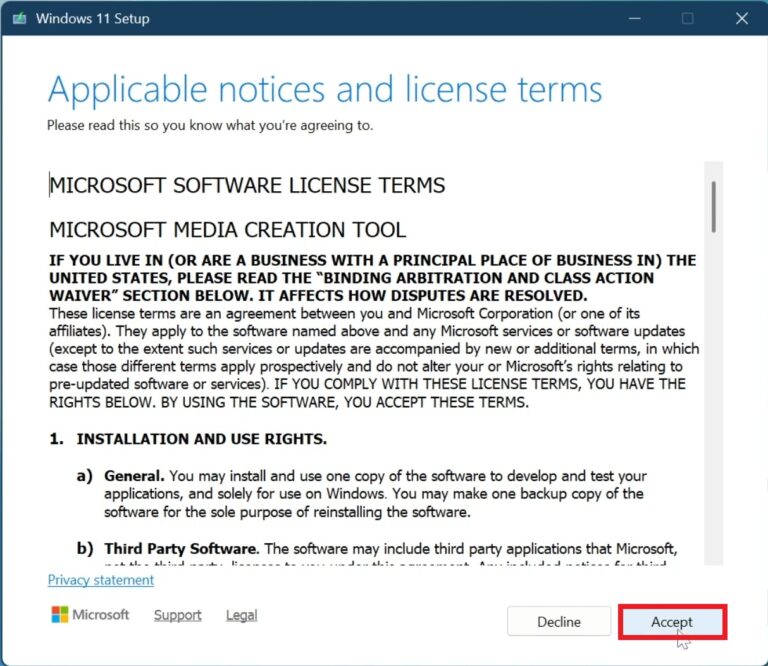
Task: Open the Privacy statement link
Action: pyautogui.click(x=101, y=580)
